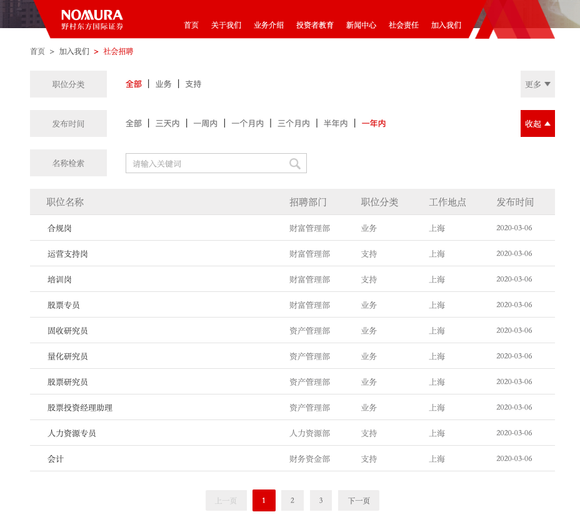The image size is (580, 517).
Task: Open 投资者教育 navigation menu
Action: (315, 25)
